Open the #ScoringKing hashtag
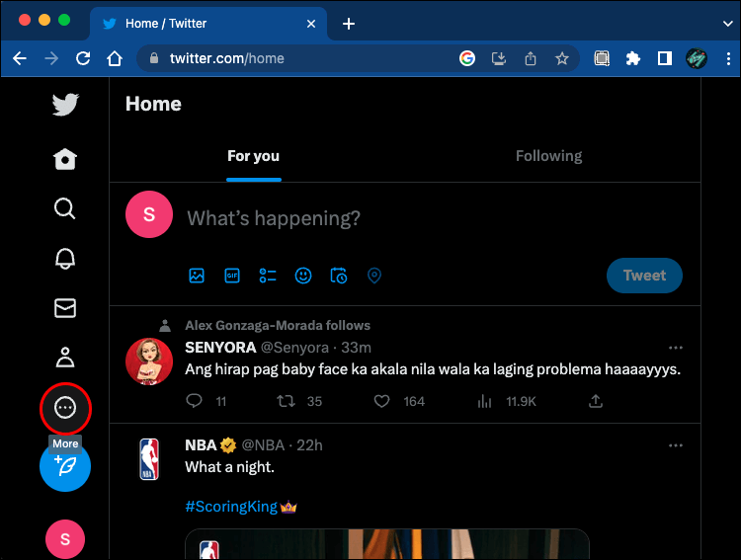Screen dimensions: 741x560 click(x=231, y=507)
